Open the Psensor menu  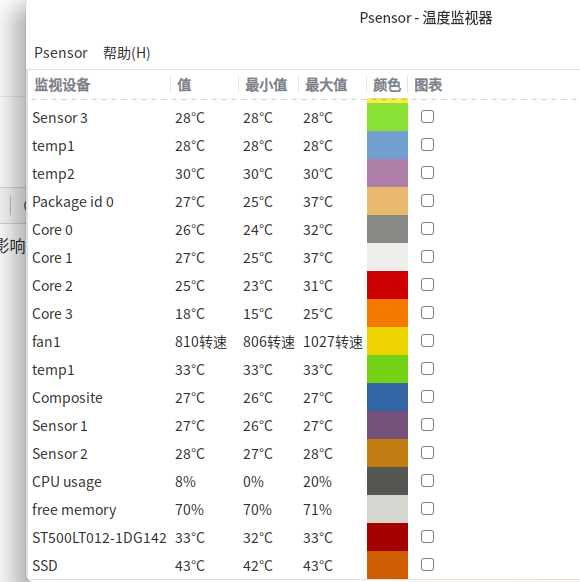pyautogui.click(x=60, y=53)
